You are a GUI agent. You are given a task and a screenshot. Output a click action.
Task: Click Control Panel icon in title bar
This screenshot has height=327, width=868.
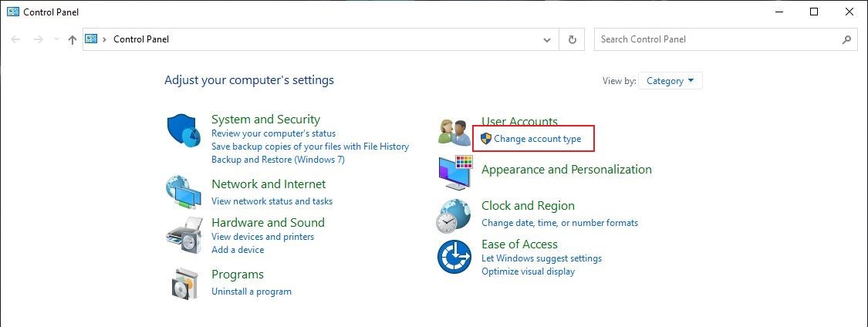click(12, 12)
